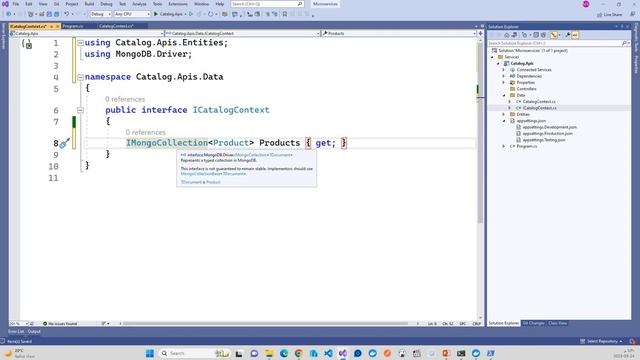Select Program.cs in Solution Explorer
This screenshot has height=360, width=640.
[527, 146]
